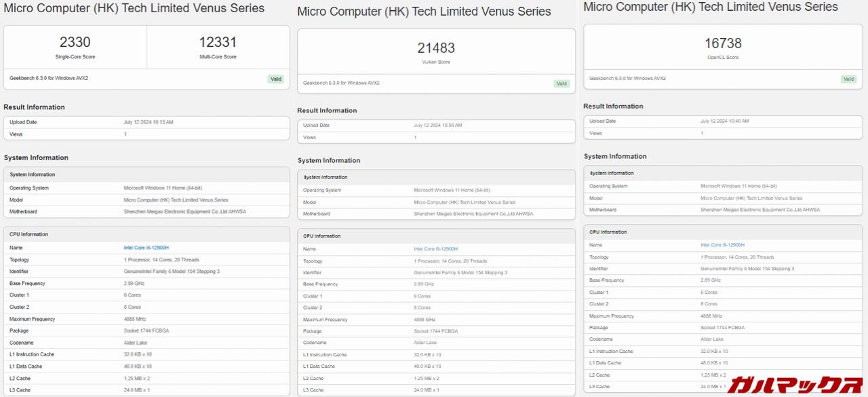Click the Single-Core Score label
The height and width of the screenshot is (397, 868).
click(75, 57)
